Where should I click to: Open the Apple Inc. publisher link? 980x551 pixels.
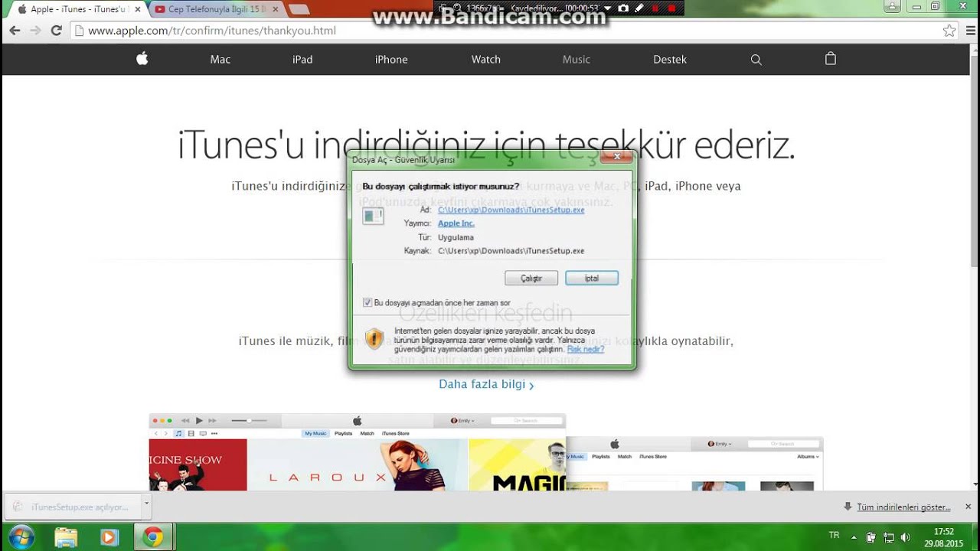pyautogui.click(x=456, y=223)
